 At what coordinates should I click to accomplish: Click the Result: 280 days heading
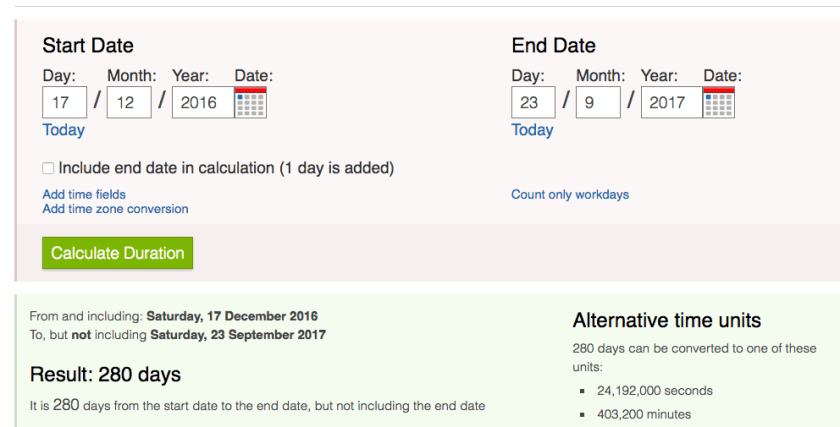pos(105,375)
